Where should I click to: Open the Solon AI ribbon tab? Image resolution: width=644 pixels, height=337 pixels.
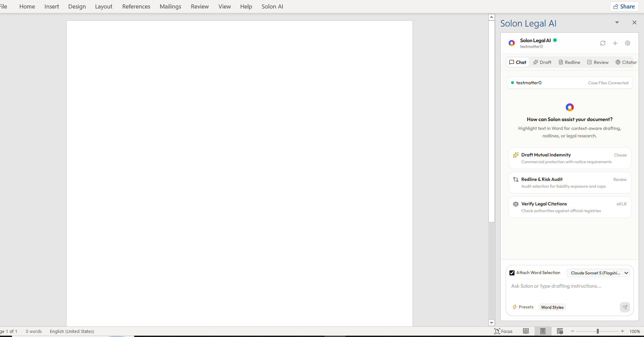272,6
